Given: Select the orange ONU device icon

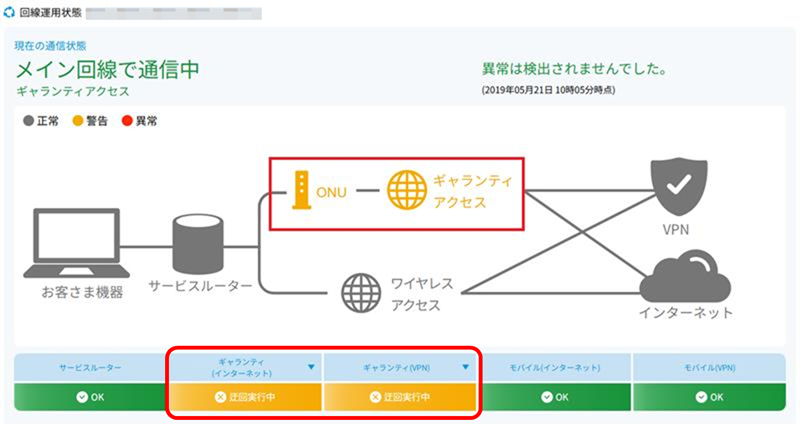Looking at the screenshot, I should click(299, 189).
